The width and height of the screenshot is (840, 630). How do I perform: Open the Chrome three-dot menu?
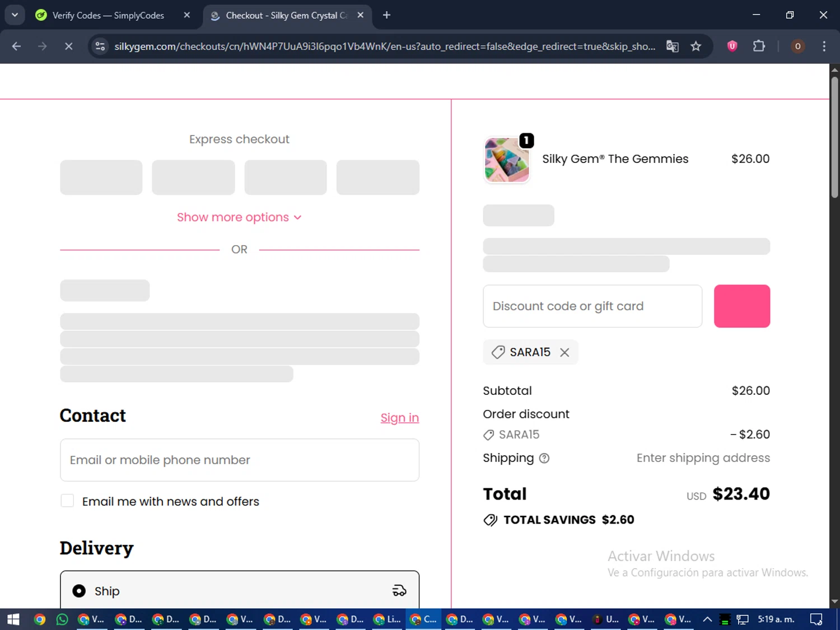[824, 46]
